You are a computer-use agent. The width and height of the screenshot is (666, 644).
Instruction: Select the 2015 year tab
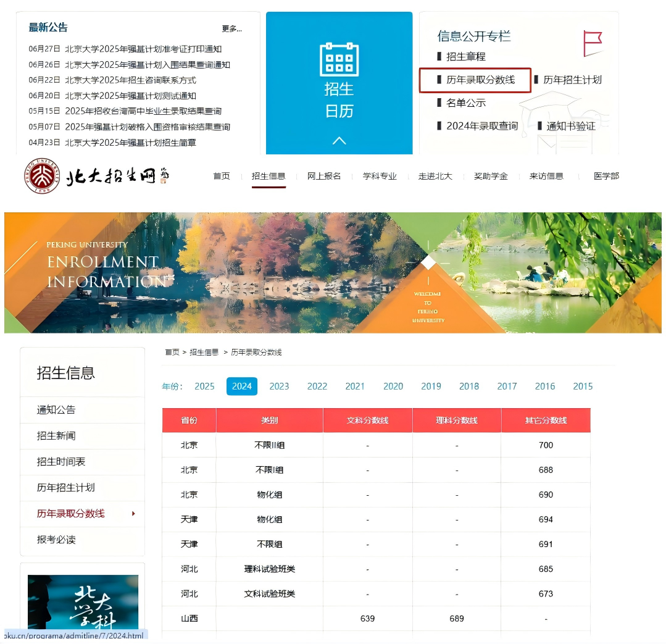582,387
